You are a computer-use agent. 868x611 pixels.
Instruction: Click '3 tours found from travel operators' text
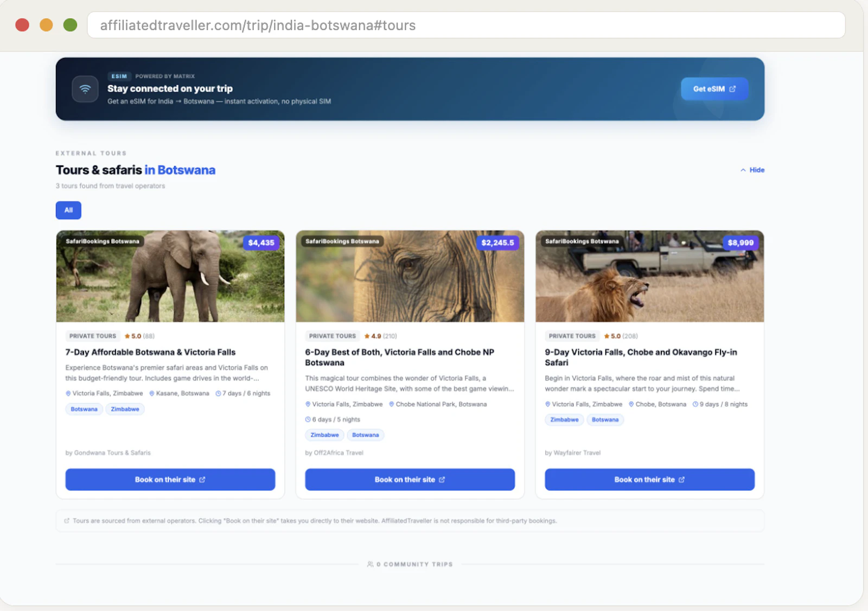(110, 186)
